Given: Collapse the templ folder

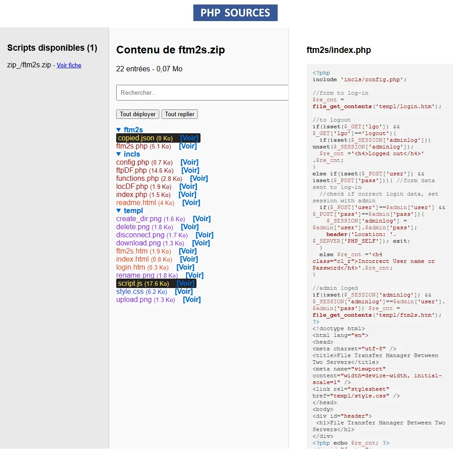Looking at the screenshot, I should pyautogui.click(x=129, y=211).
